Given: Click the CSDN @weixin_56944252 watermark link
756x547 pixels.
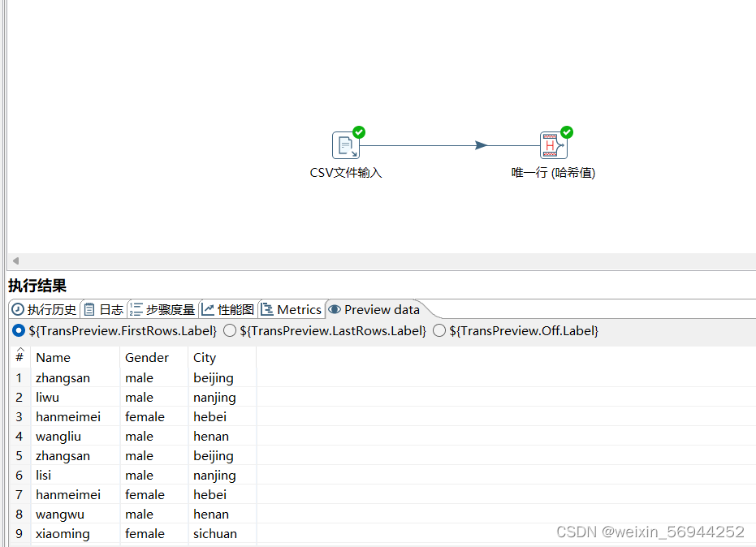Looking at the screenshot, I should click(x=649, y=532).
